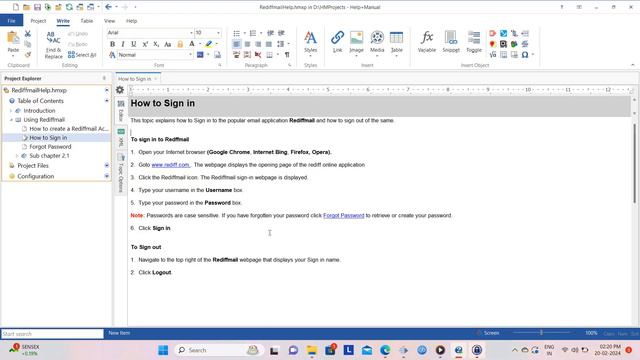Open the Styles gallery
Screen dimensions: 640x360
pos(310,42)
